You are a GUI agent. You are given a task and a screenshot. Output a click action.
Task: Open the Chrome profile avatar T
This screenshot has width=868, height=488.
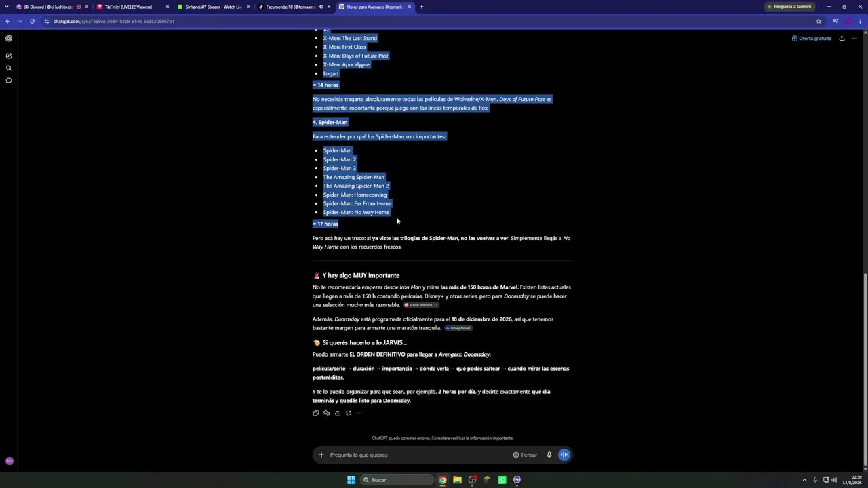point(848,21)
